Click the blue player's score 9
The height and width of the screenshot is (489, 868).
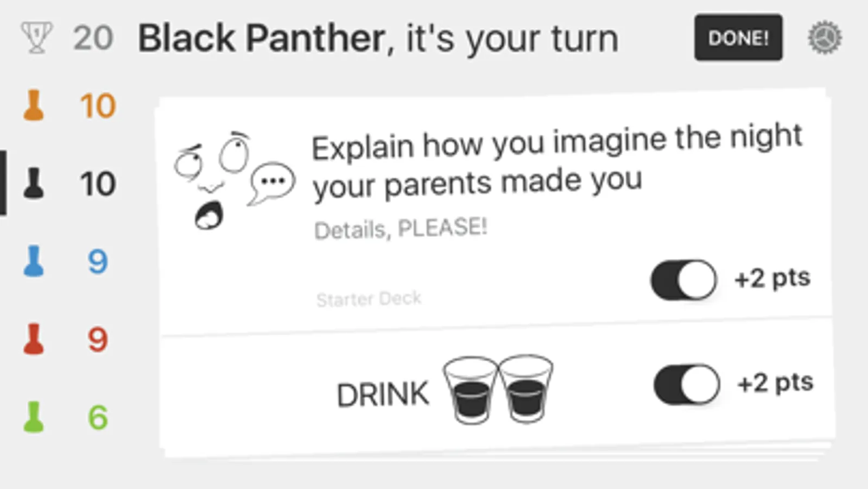point(98,262)
